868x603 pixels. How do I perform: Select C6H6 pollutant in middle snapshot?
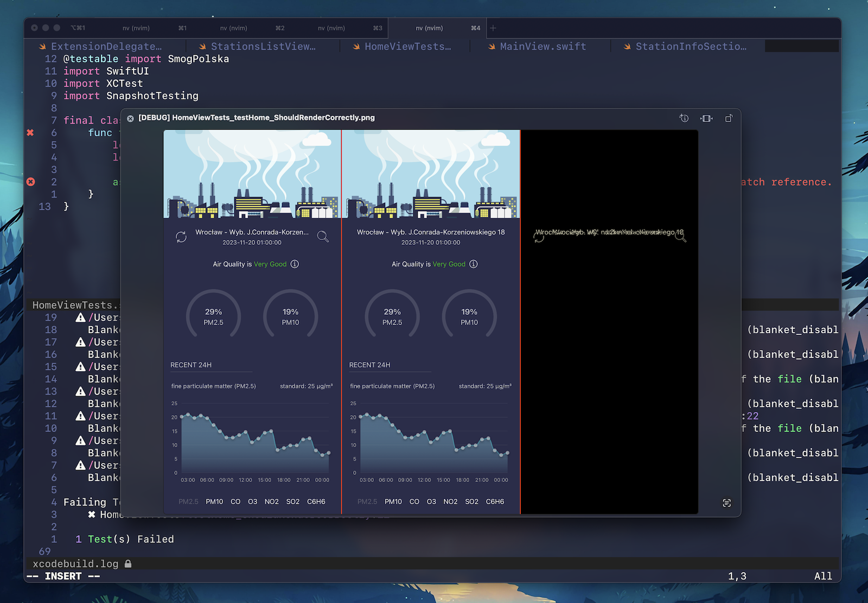[x=495, y=502]
